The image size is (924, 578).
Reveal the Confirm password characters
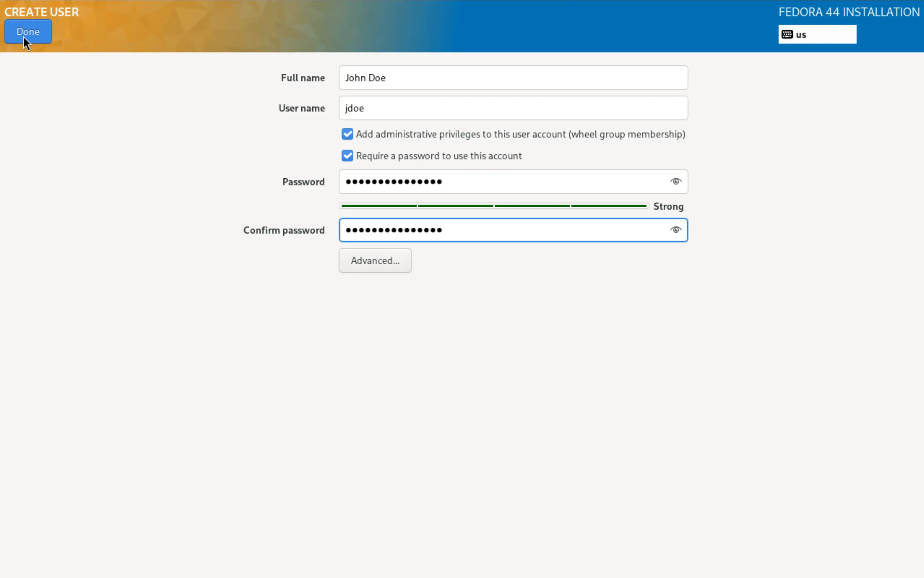coord(676,230)
